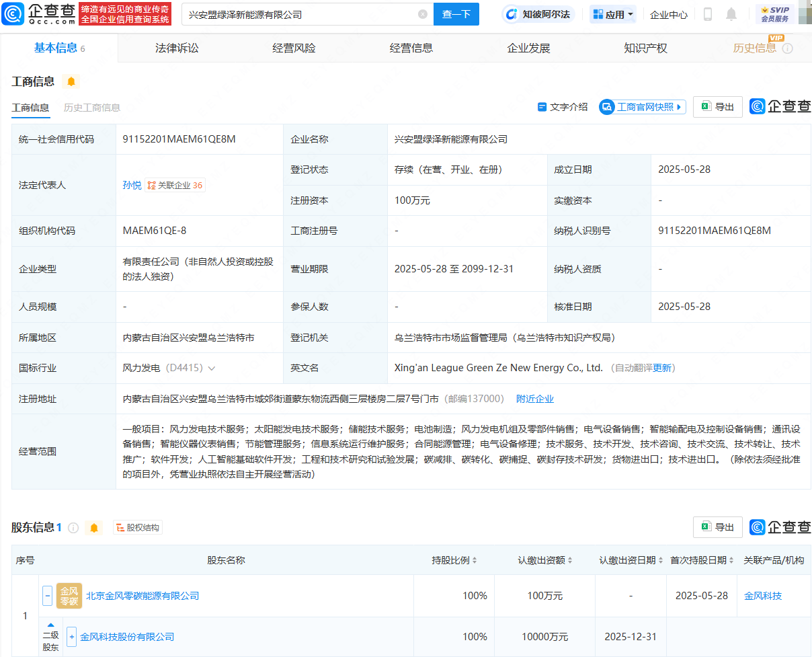Image resolution: width=812 pixels, height=657 pixels.
Task: Open the 企业中心 link
Action: (669, 14)
